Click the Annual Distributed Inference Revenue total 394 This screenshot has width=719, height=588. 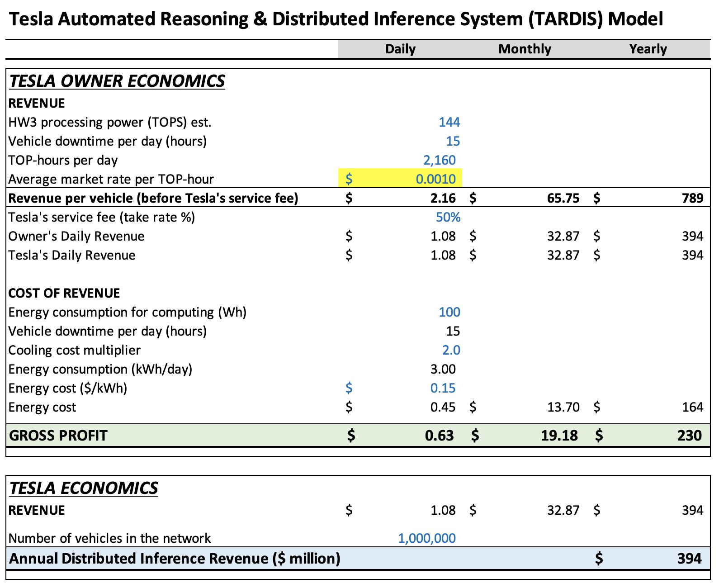tap(689, 559)
